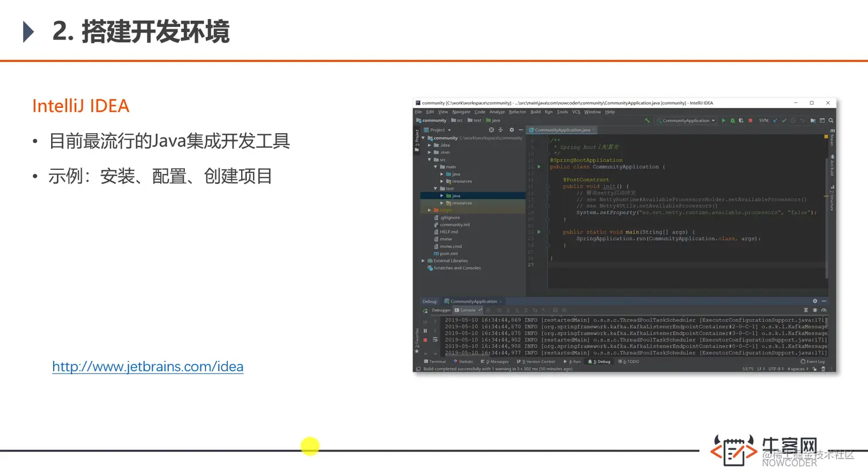Click LF line separator in status bar

click(761, 369)
